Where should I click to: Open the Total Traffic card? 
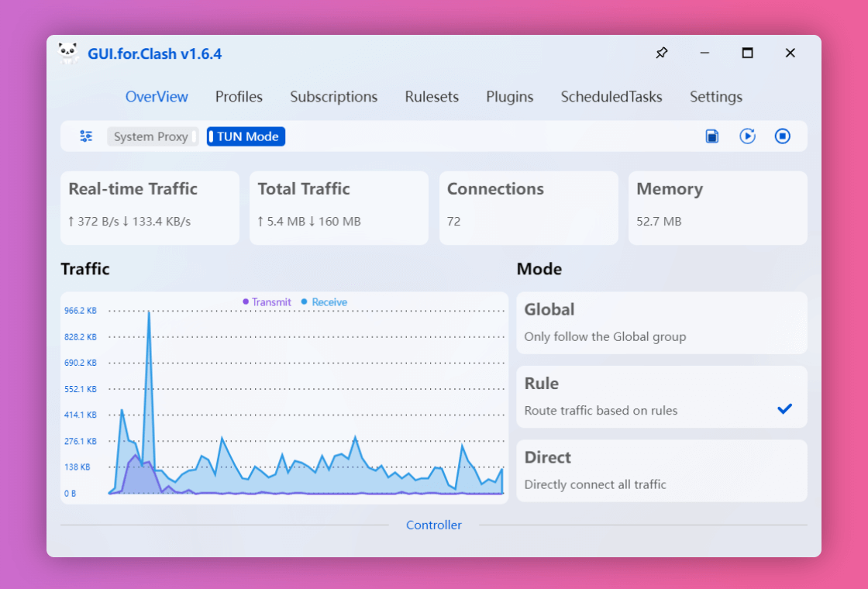(339, 208)
